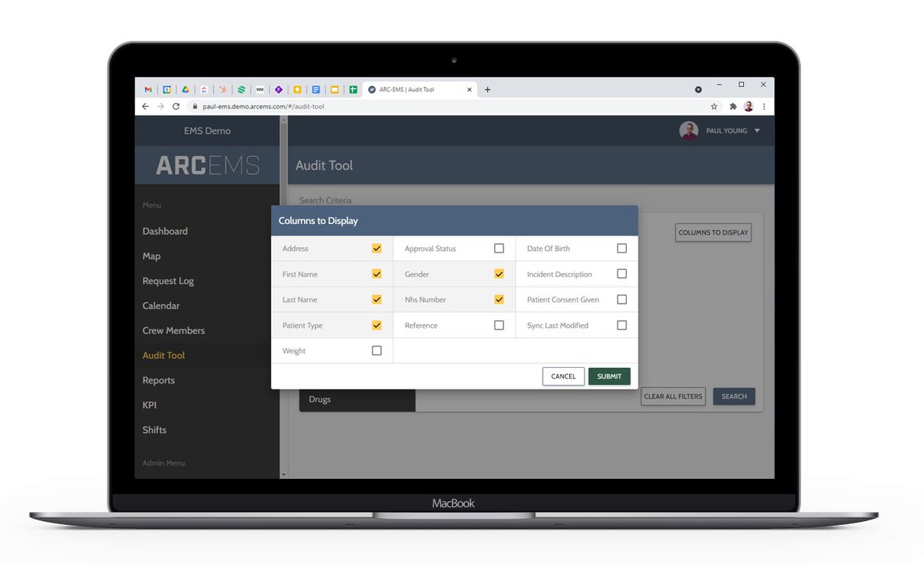Click the browser address bar URL
924x565 pixels.
click(x=263, y=106)
